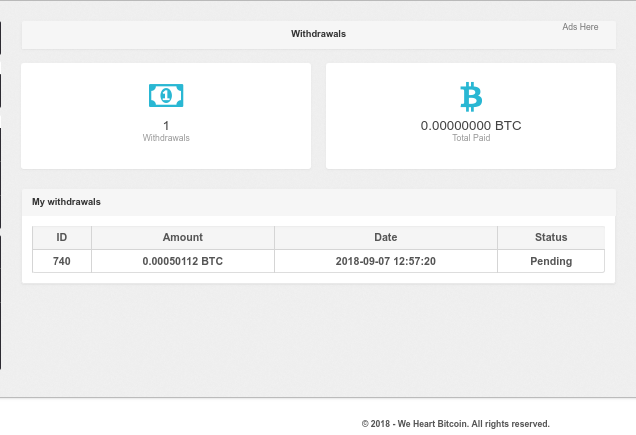
Task: Click the 0.00050112 BTC amount cell
Action: [x=183, y=261]
